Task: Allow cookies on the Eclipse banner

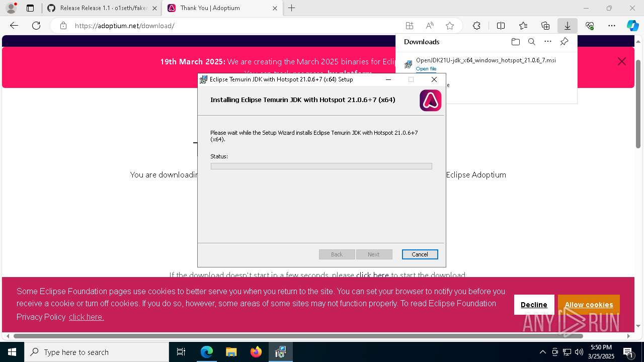Action: click(x=589, y=305)
